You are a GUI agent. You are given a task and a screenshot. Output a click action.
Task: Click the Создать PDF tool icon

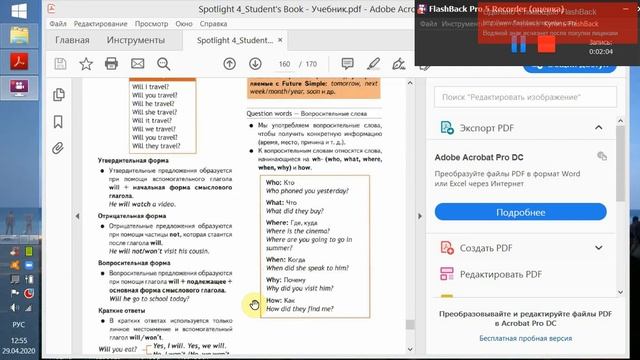point(447,248)
